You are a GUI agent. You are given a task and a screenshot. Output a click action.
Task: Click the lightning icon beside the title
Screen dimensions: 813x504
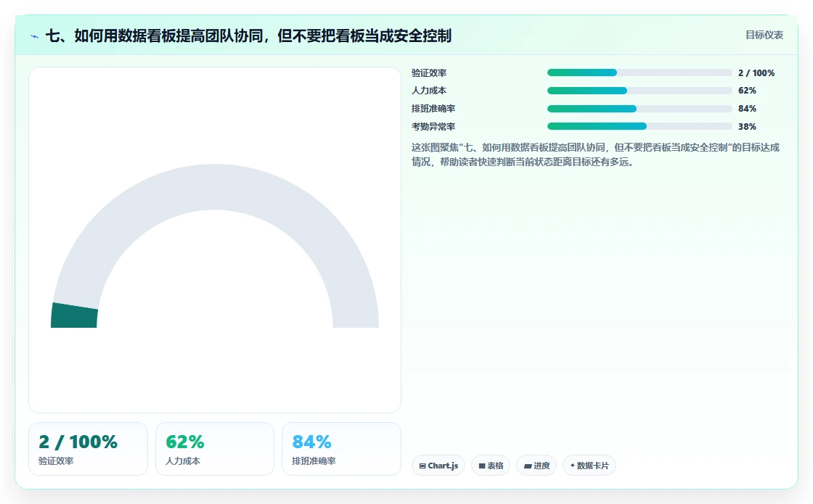point(35,36)
